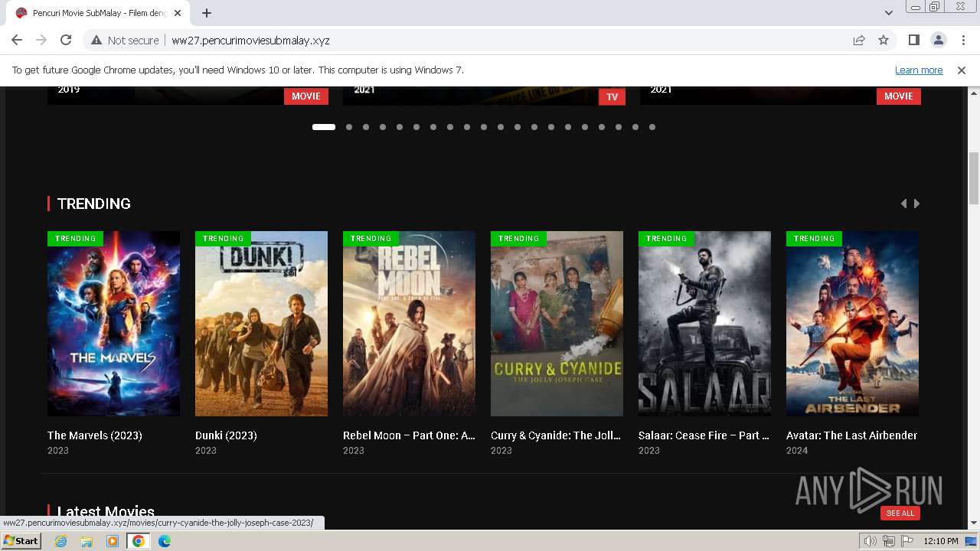Open the Salaar poster thumbnail
This screenshot has height=551, width=980.
coord(704,324)
